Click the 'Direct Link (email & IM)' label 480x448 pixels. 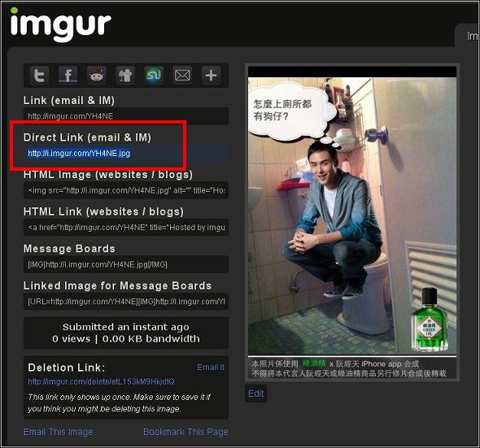(87, 137)
